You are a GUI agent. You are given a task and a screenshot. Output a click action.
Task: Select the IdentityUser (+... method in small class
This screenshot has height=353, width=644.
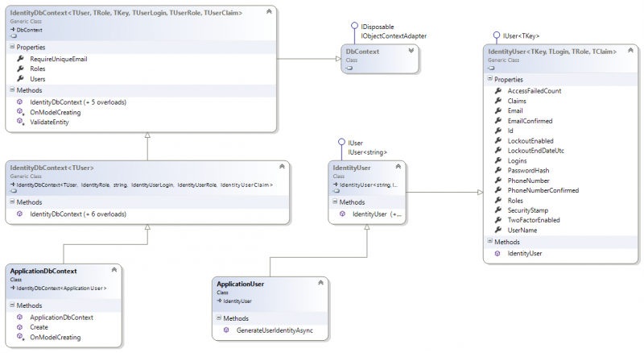[x=377, y=214]
